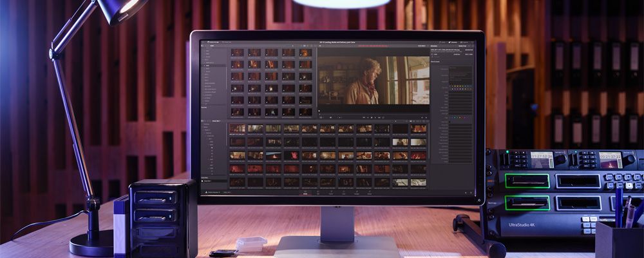Toggle media pool bin list sidebar icon

pyautogui.click(x=202, y=121)
